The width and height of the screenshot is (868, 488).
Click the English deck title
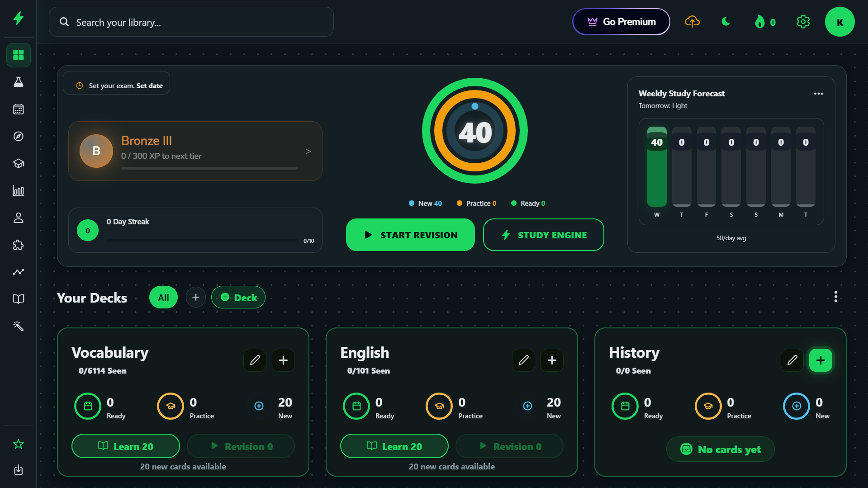[365, 353]
